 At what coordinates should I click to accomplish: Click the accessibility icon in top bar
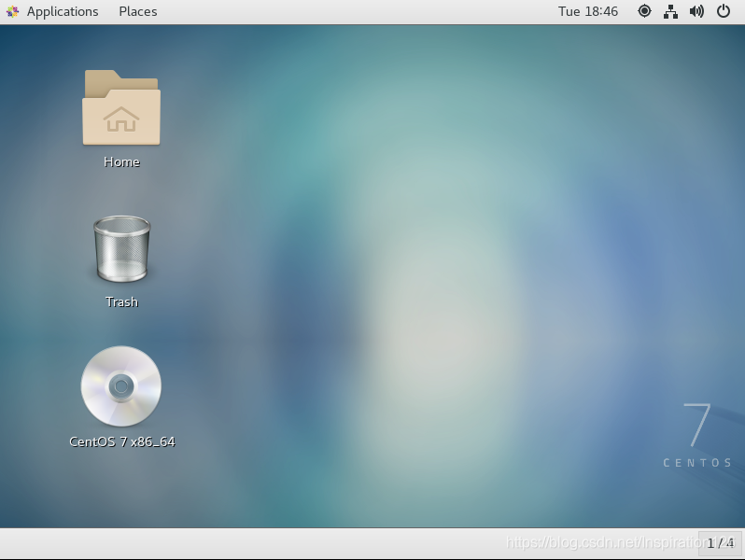tap(644, 11)
